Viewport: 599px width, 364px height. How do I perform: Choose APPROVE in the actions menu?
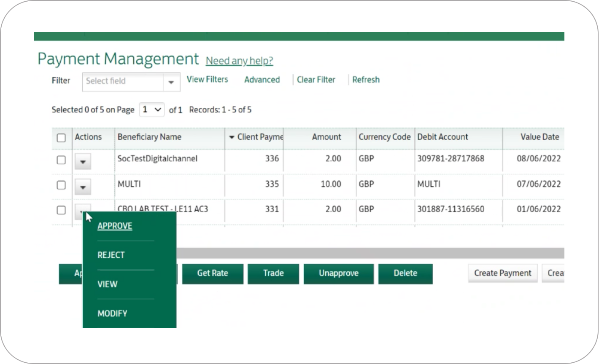(x=115, y=226)
